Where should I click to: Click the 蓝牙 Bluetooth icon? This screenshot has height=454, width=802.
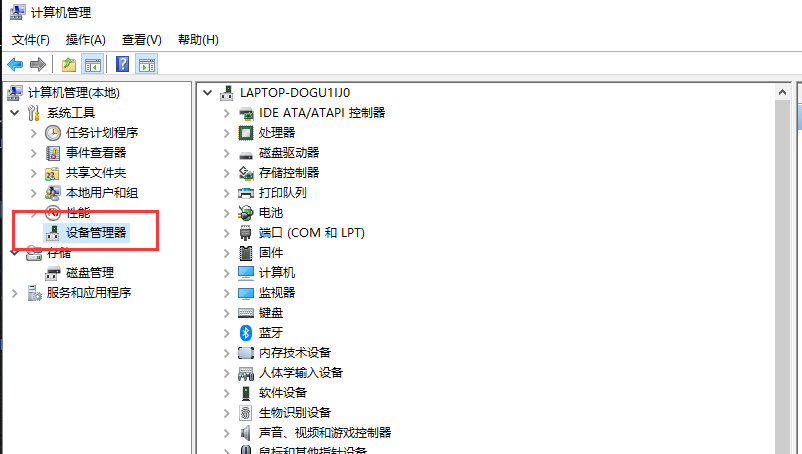click(246, 333)
